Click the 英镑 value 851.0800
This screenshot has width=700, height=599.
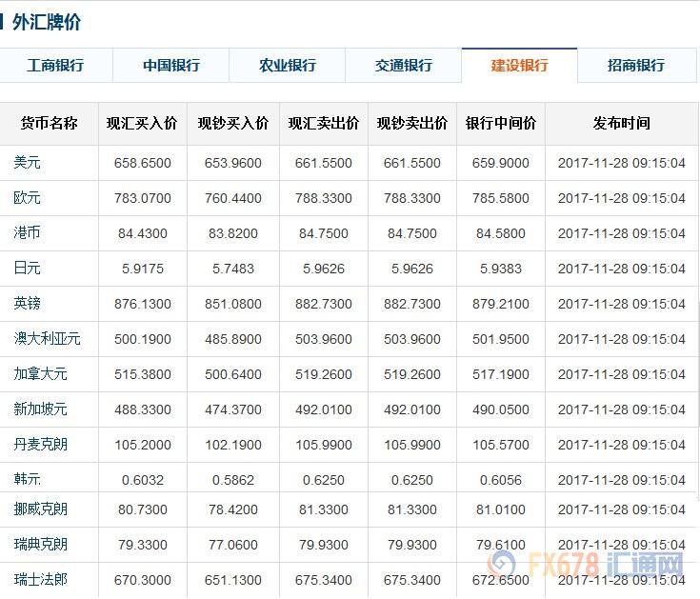233,304
